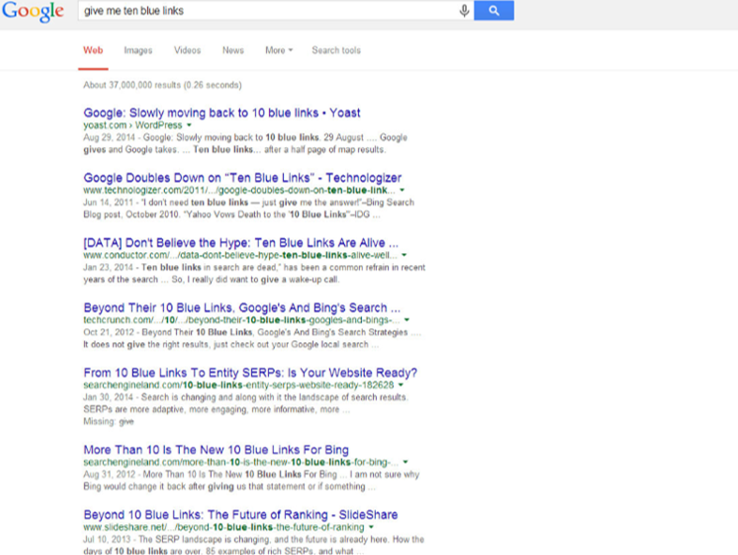The width and height of the screenshot is (738, 555).
Task: Click the yoast.com › WordPress URL text
Action: [x=133, y=125]
